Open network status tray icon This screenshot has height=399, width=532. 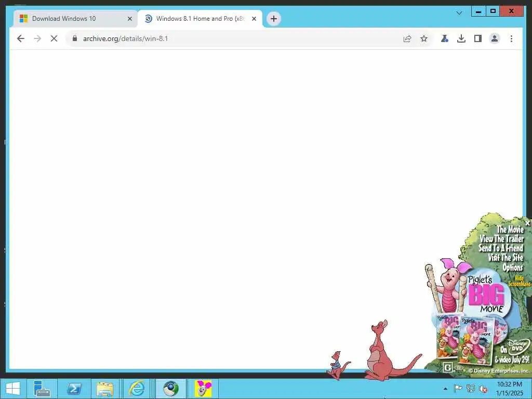[x=470, y=388]
